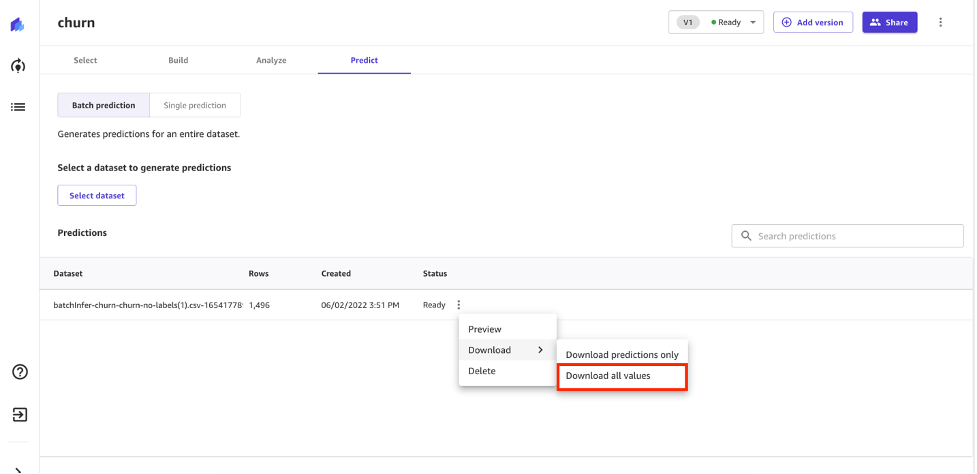Click the Rows column header

tap(259, 273)
